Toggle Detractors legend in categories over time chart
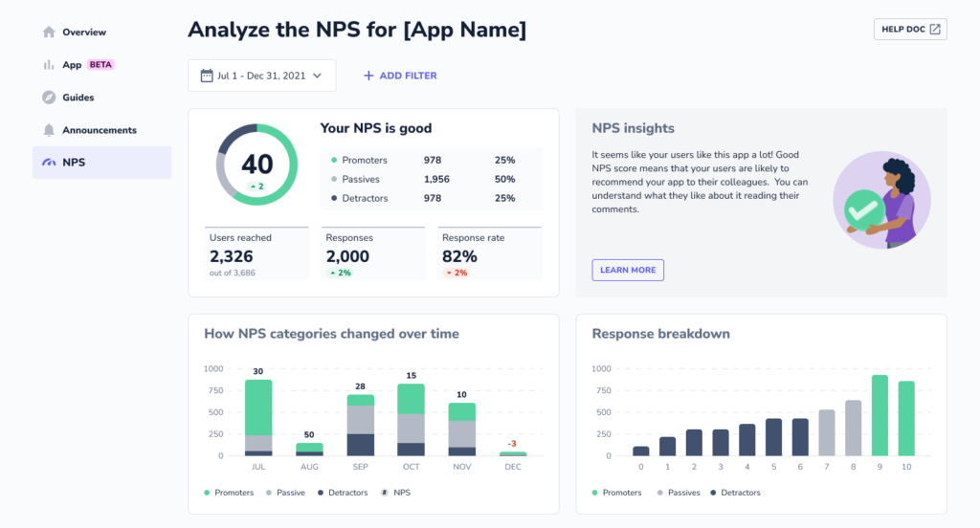 (x=343, y=493)
